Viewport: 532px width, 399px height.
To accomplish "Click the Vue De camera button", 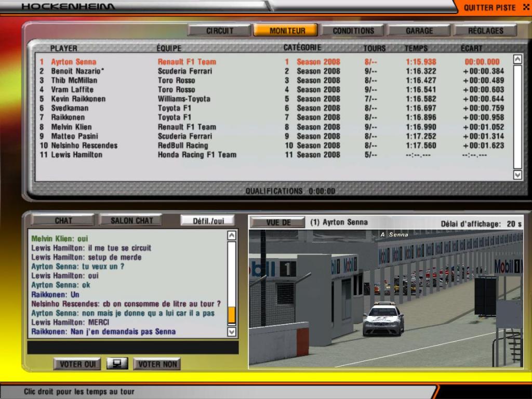I will (x=278, y=222).
